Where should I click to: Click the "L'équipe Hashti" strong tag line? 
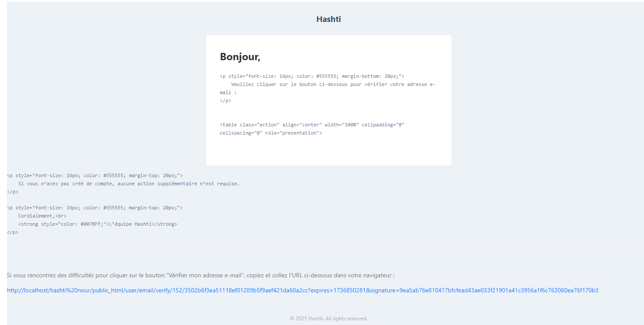(97, 224)
